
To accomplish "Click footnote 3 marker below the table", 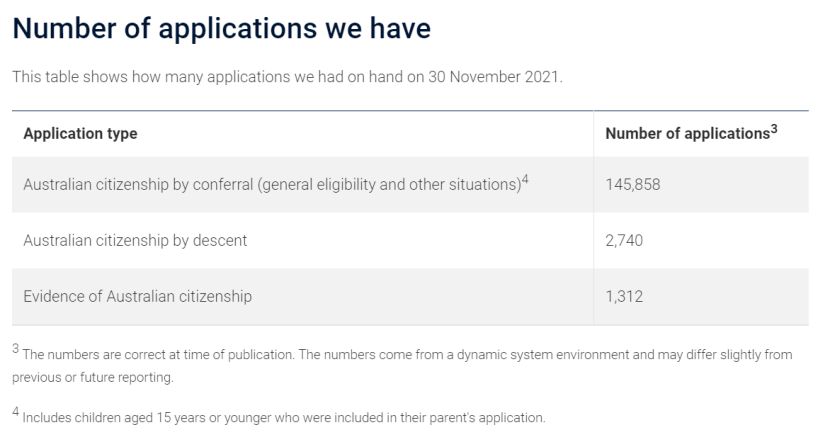I will [16, 349].
